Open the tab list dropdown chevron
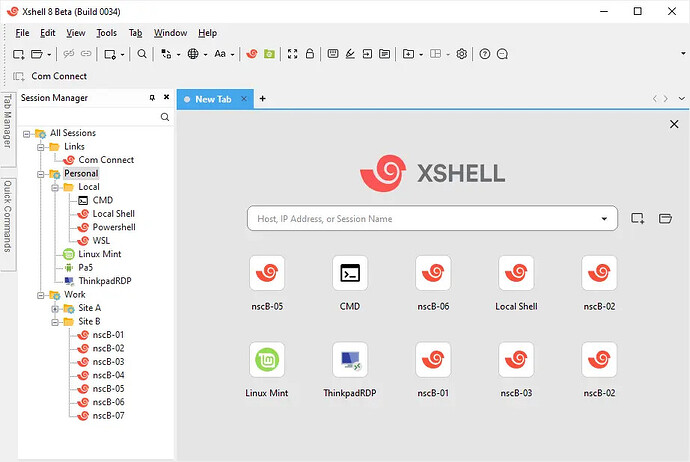Viewport: 690px width, 462px height. point(682,99)
